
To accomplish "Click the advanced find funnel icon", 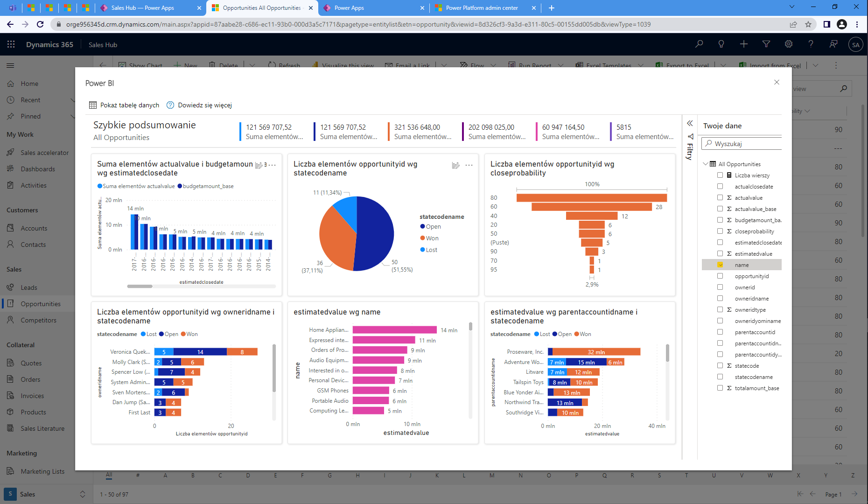I will pyautogui.click(x=766, y=44).
